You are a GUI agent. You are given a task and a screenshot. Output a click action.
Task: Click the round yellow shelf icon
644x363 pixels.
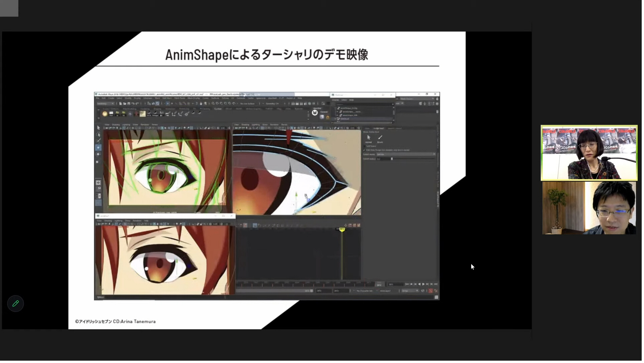click(105, 114)
